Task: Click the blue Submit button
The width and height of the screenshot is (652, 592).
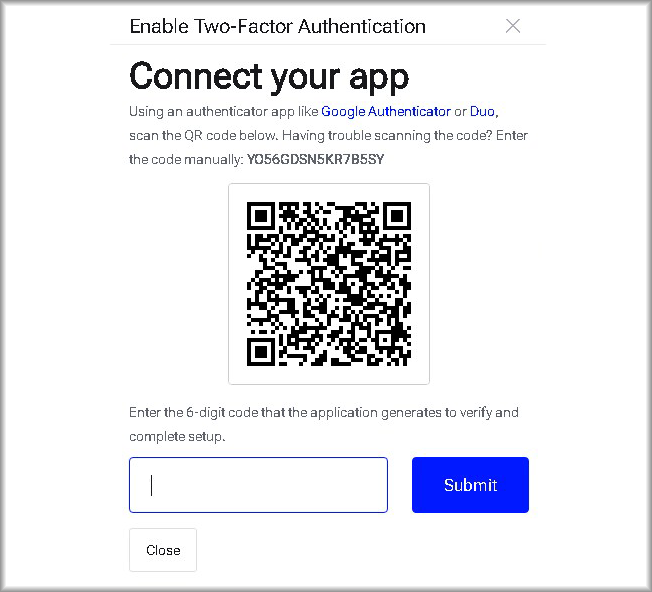Action: pyautogui.click(x=470, y=485)
